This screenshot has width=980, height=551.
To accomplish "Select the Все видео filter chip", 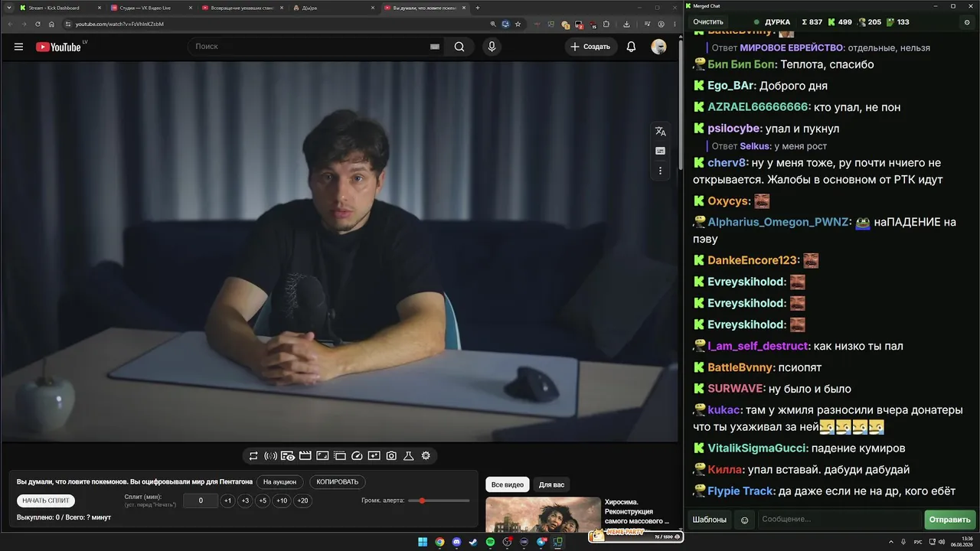I will (x=508, y=484).
